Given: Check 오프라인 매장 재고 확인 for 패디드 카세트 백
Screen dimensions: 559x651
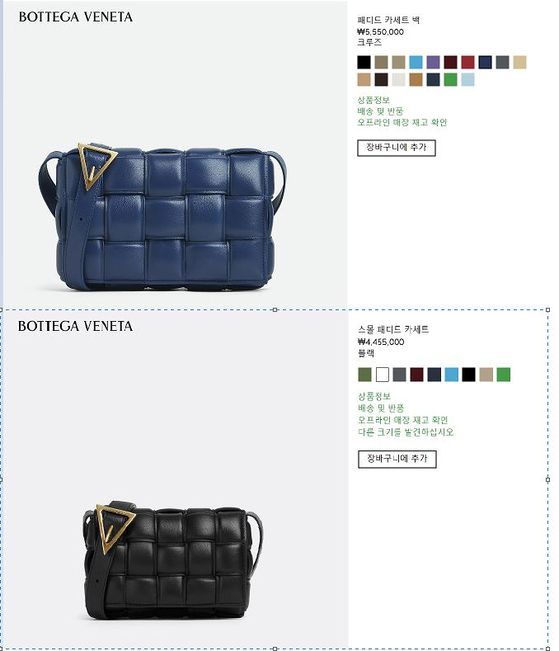Looking at the screenshot, I should pyautogui.click(x=402, y=122).
